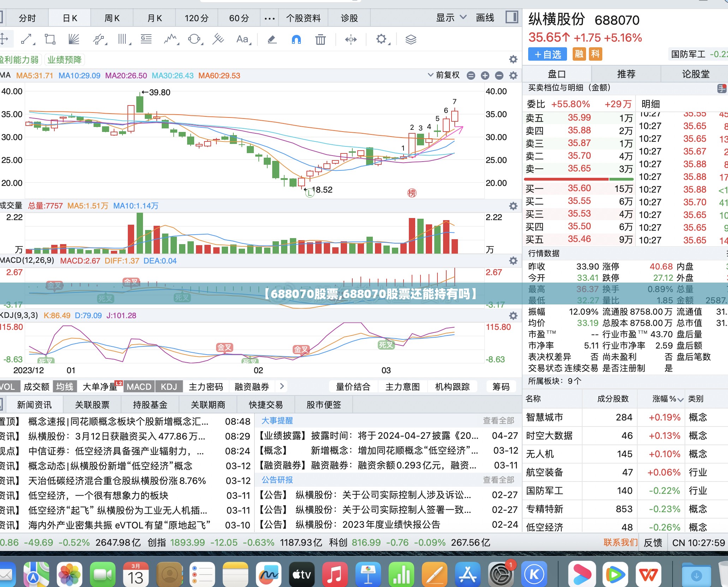This screenshot has height=587, width=728.
Task: Click the trash delete drawings icon
Action: click(320, 39)
